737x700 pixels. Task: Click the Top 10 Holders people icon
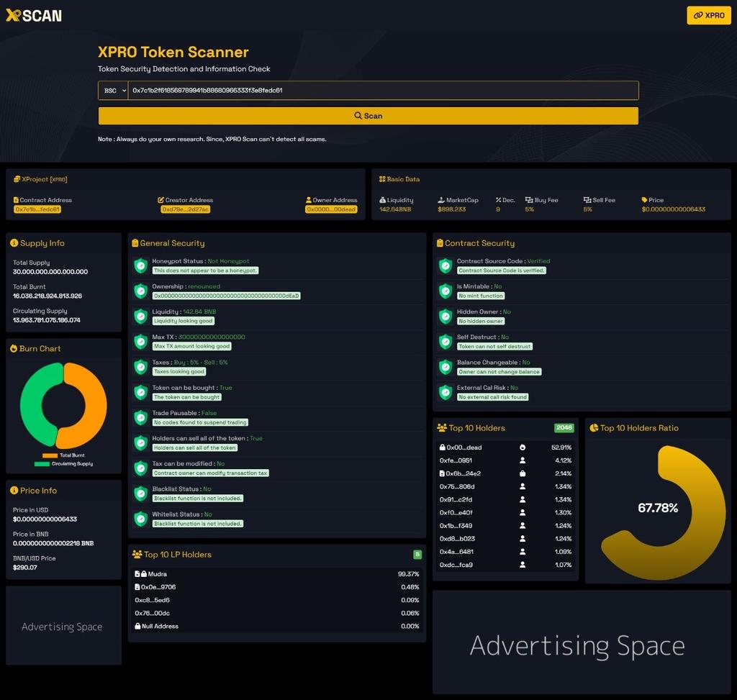pyautogui.click(x=442, y=427)
